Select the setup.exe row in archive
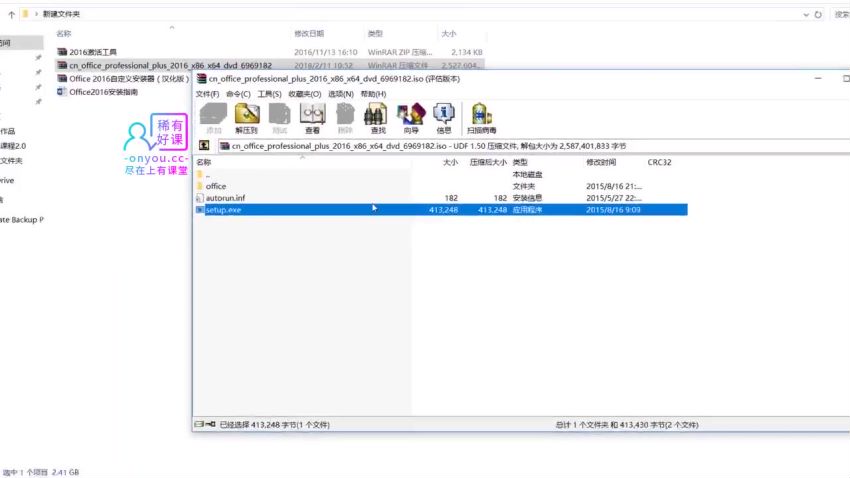850x478 pixels. pyautogui.click(x=441, y=210)
